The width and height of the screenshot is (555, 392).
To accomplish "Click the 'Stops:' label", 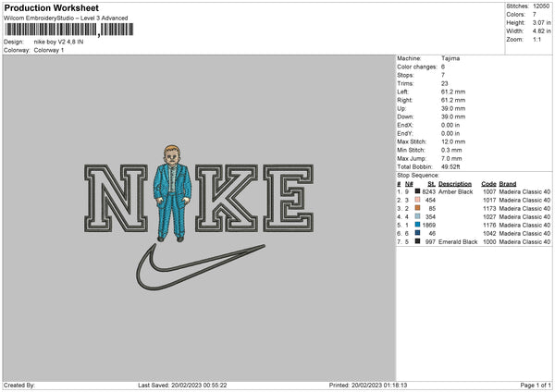I will pos(405,75).
